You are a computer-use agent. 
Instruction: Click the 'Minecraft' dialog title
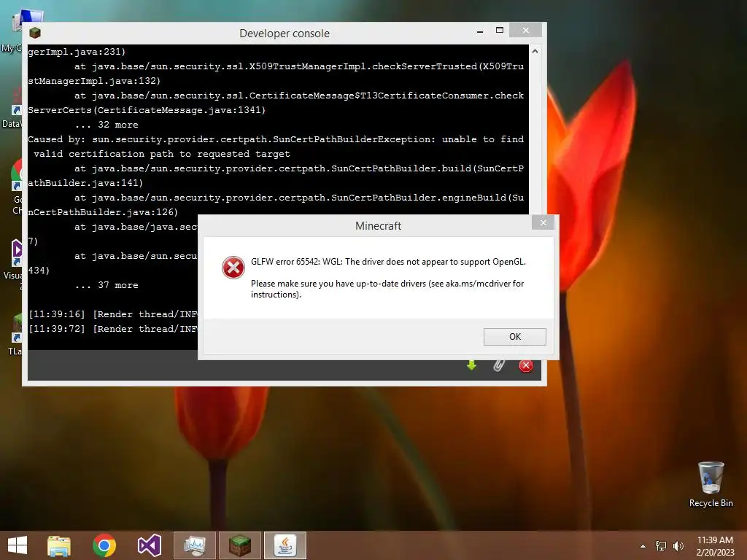click(379, 226)
